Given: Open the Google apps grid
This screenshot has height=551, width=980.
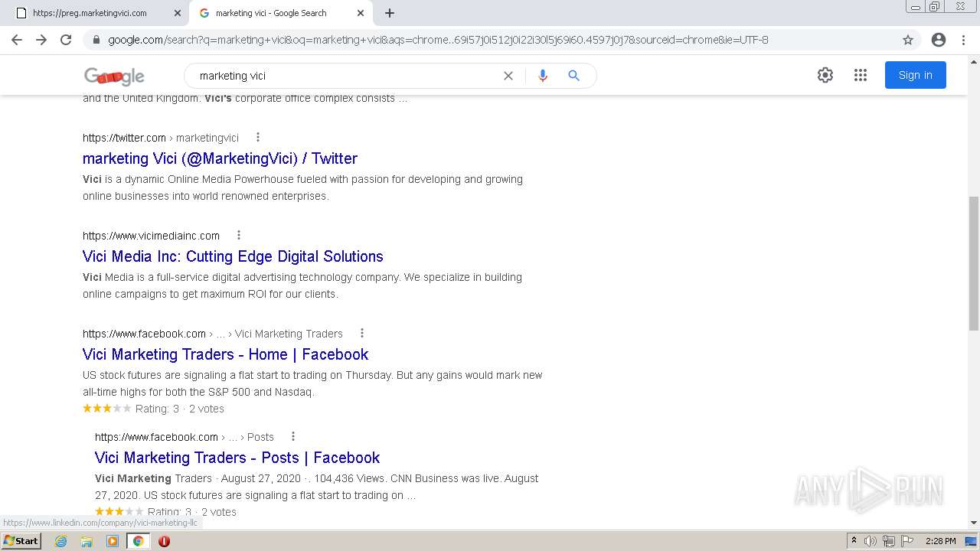Looking at the screenshot, I should tap(861, 75).
